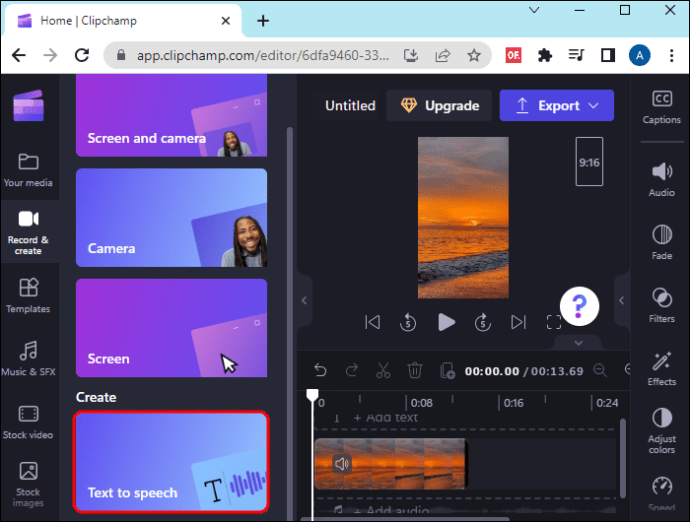Viewport: 690px width, 522px height.
Task: Open the media controls icon in toolbar
Action: coord(576,55)
